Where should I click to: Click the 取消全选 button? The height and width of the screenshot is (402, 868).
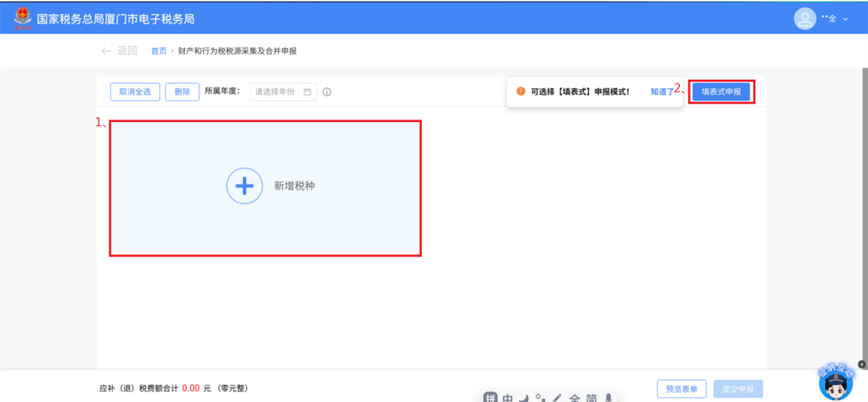(135, 92)
